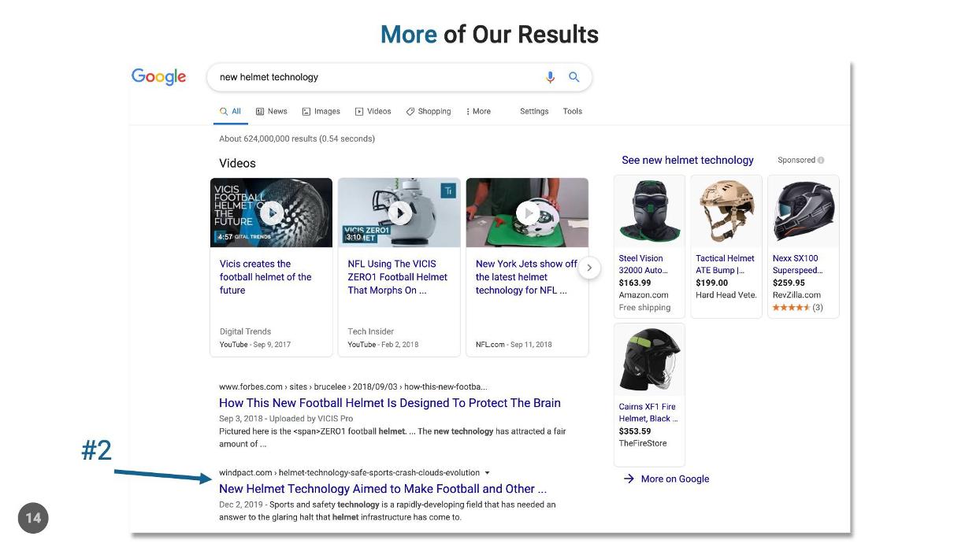Click the Free shipping label

[x=644, y=308]
